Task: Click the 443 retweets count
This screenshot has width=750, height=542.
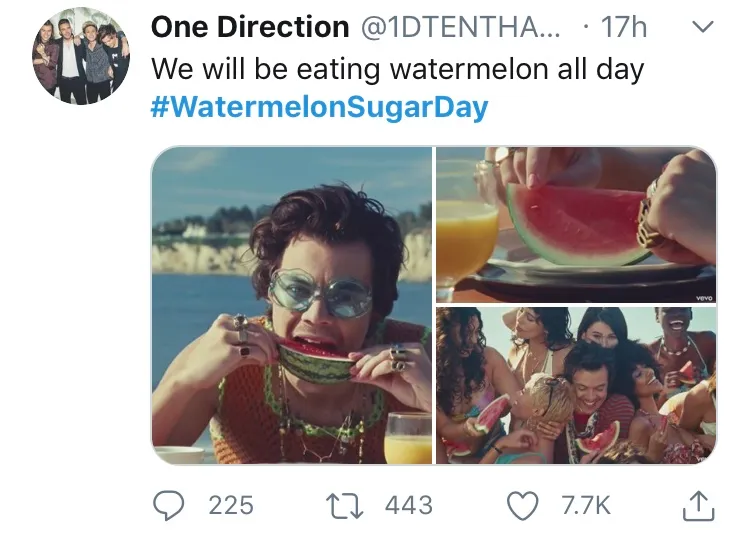Action: pyautogui.click(x=408, y=506)
